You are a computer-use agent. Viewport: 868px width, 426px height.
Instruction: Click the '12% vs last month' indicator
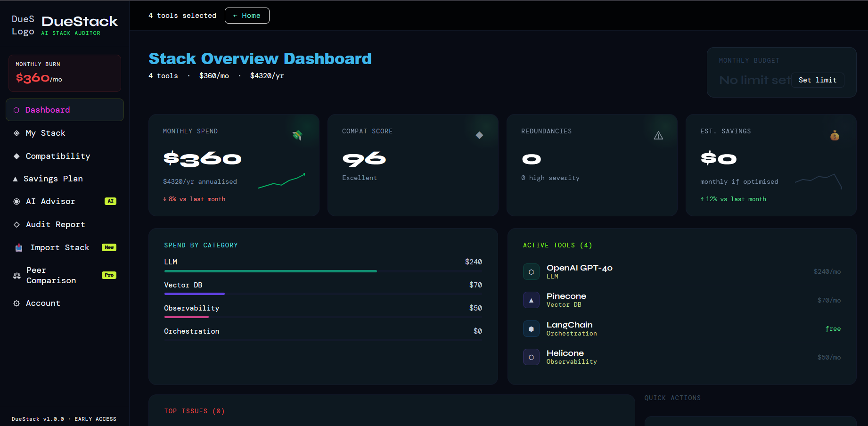733,199
